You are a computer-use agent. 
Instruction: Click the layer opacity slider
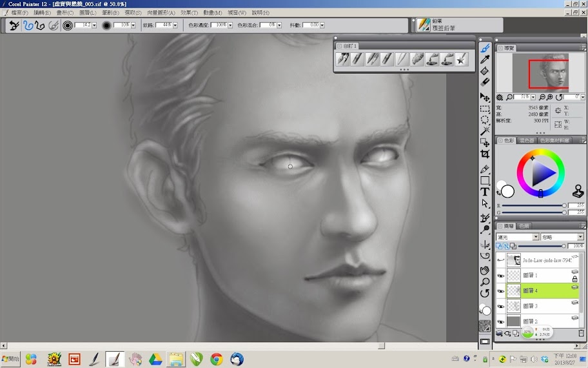(541, 246)
